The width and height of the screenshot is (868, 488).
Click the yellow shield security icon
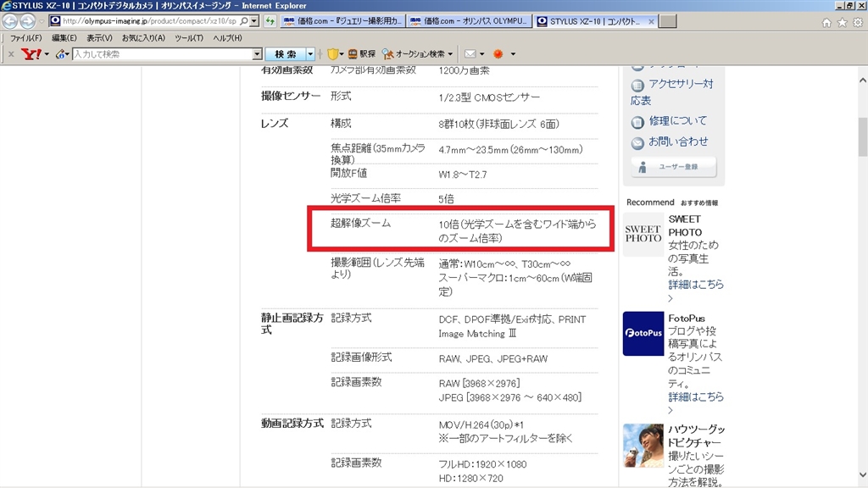click(332, 53)
